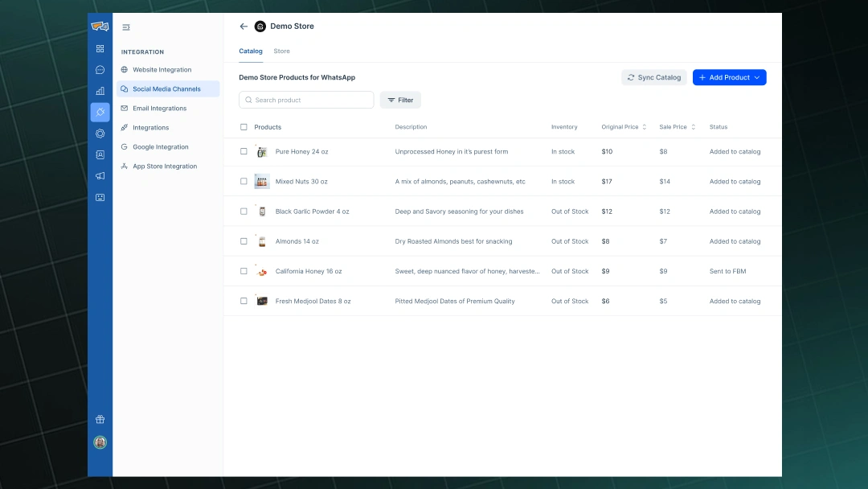Click the gift box icon

(100, 419)
